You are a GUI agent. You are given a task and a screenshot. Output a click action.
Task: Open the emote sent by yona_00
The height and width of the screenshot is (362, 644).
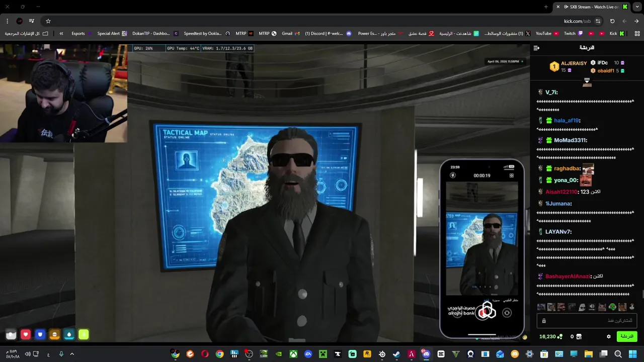coord(585,180)
